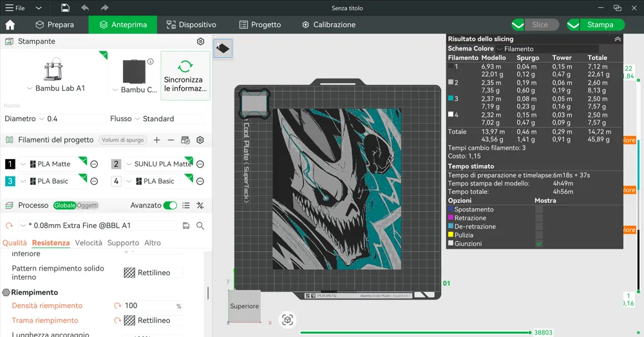644x337 pixels.
Task: Open the Stampa options dropdown arrow
Action: (573, 24)
